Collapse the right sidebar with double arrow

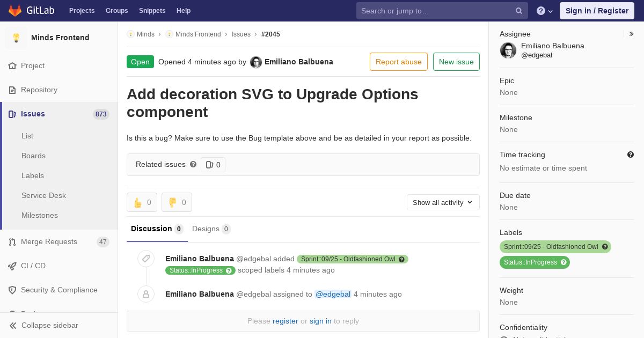click(x=631, y=34)
